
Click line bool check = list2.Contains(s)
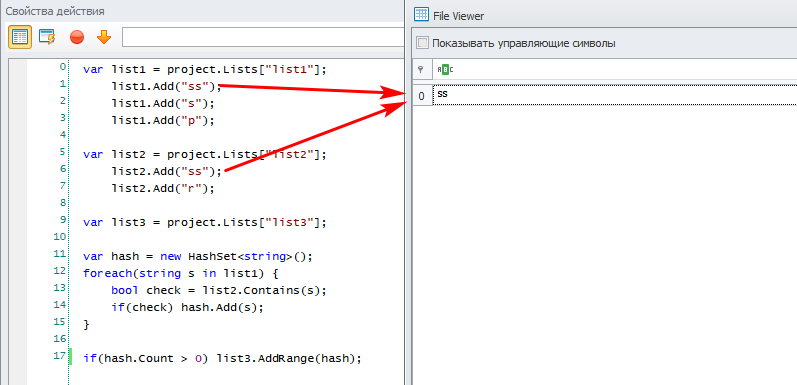(x=219, y=290)
